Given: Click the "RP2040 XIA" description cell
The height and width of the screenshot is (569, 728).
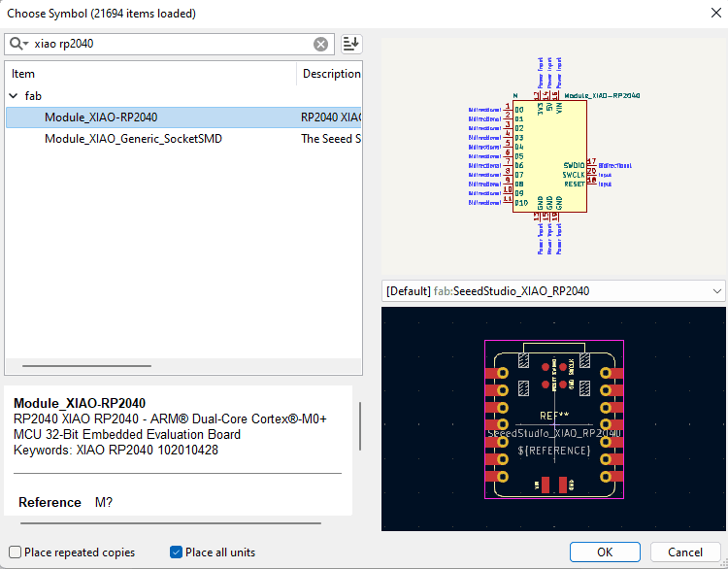Looking at the screenshot, I should 331,117.
